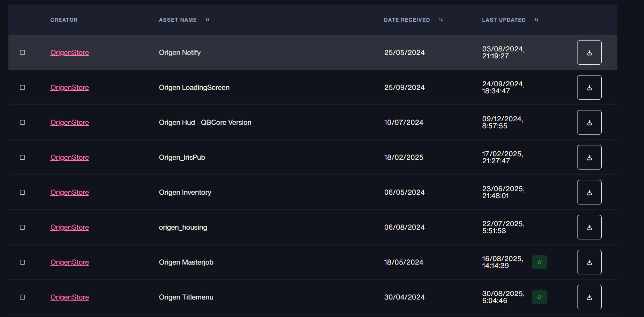644x317 pixels.
Task: Check the Origen Inventory row checkbox
Action: tap(22, 192)
